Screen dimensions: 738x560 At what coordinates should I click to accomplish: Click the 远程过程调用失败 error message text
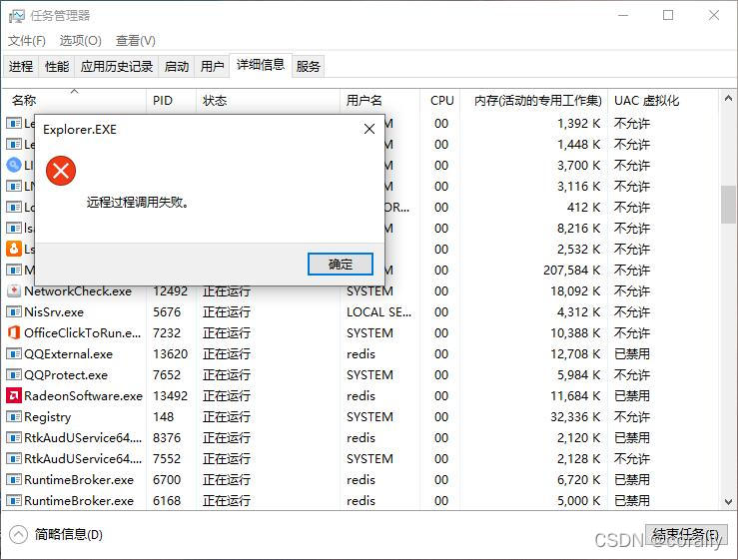point(138,203)
